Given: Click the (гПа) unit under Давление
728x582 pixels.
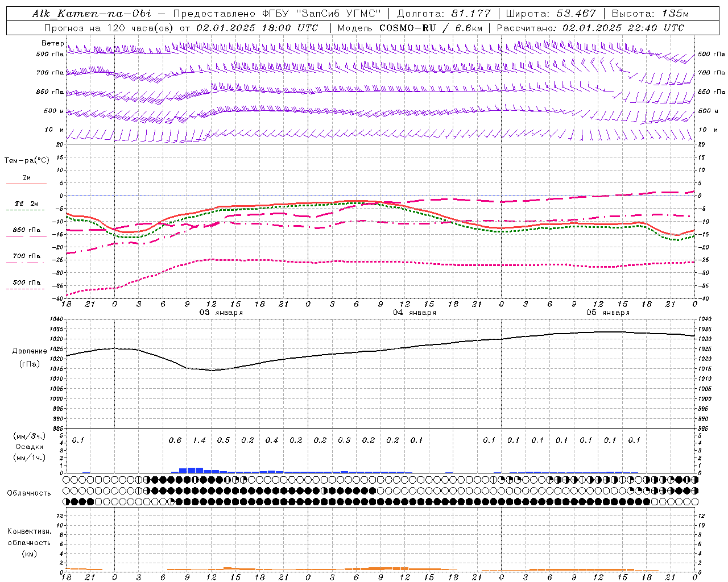Looking at the screenshot, I should [30, 364].
